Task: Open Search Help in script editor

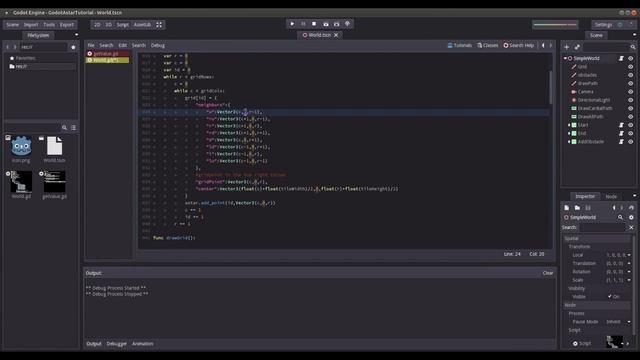Action: coord(518,45)
